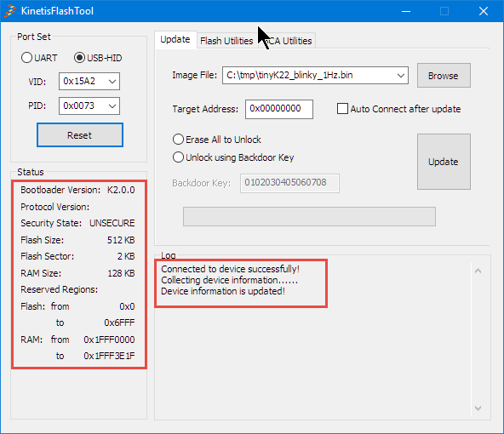Click the KinetisFlashTool app icon in title bar
The image size is (504, 434).
10,11
